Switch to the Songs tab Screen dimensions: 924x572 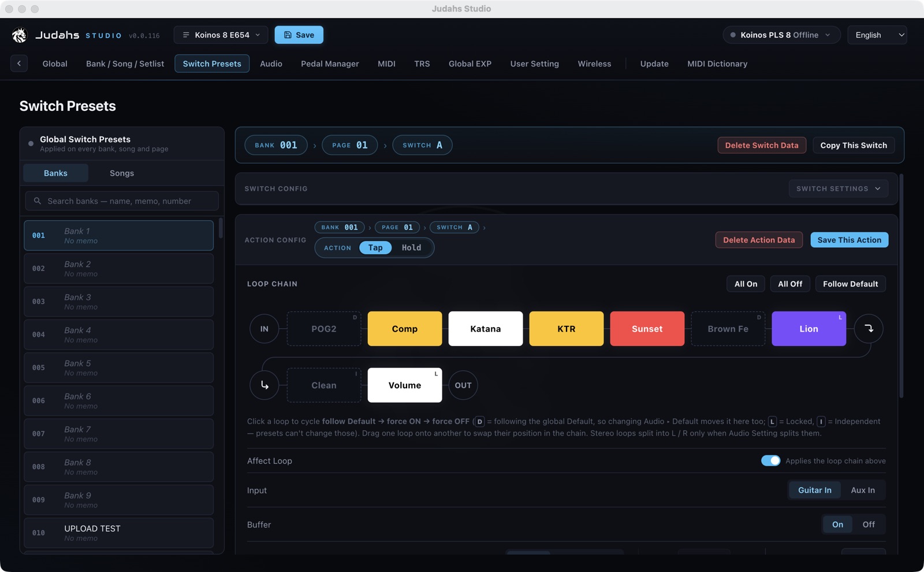pyautogui.click(x=122, y=173)
